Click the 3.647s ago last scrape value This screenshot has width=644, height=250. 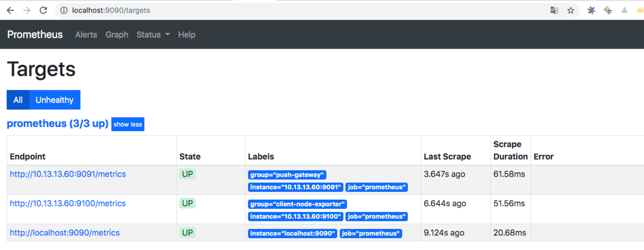click(x=444, y=174)
